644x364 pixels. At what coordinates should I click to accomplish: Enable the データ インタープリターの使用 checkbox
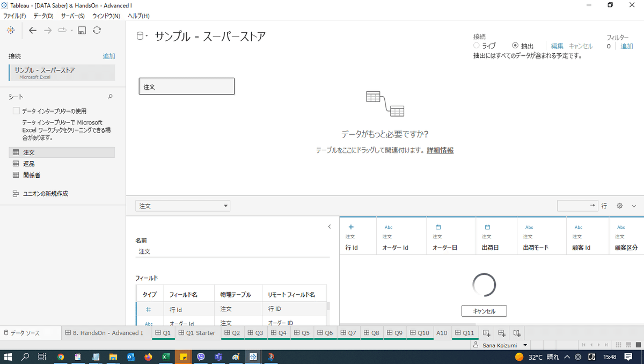pos(16,111)
